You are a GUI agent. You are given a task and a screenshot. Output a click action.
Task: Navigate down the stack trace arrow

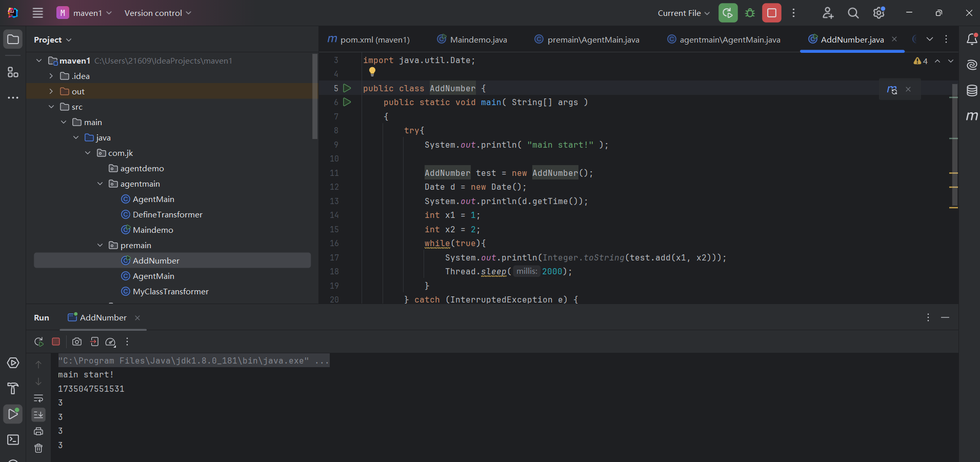tap(38, 381)
